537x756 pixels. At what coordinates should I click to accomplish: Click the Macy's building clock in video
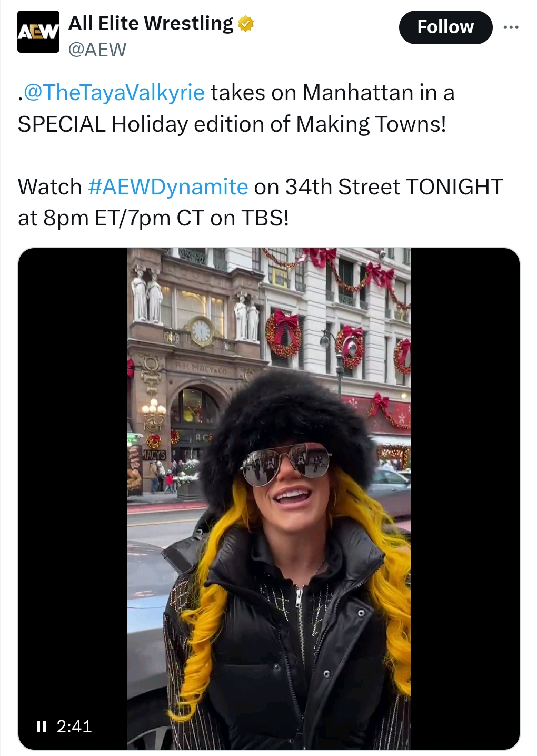[x=201, y=331]
